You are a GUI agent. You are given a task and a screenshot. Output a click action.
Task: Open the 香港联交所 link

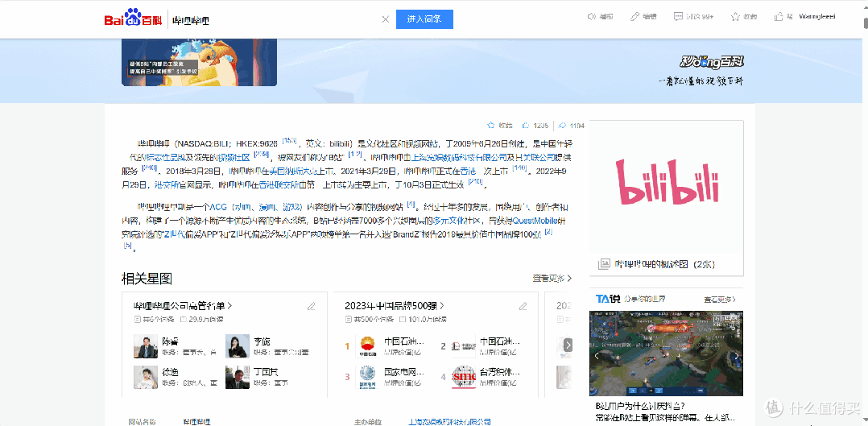pyautogui.click(x=279, y=184)
